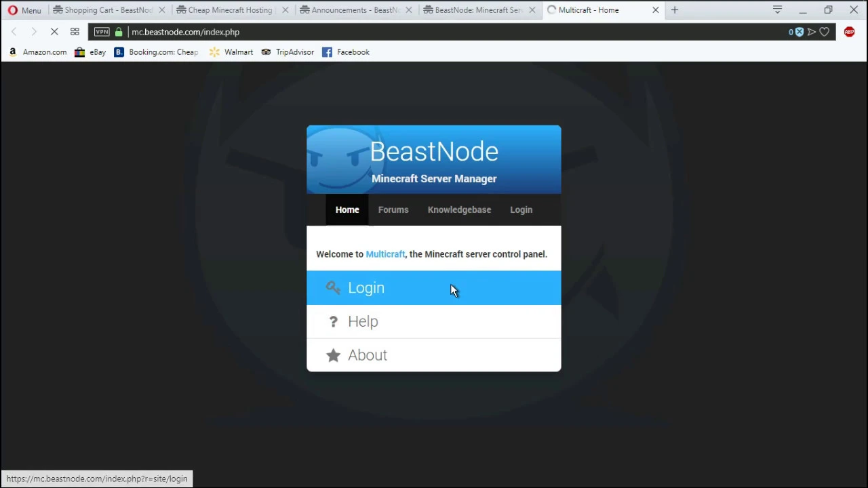The width and height of the screenshot is (868, 488).
Task: Open the ad blocker counter badge
Action: pyautogui.click(x=795, y=32)
